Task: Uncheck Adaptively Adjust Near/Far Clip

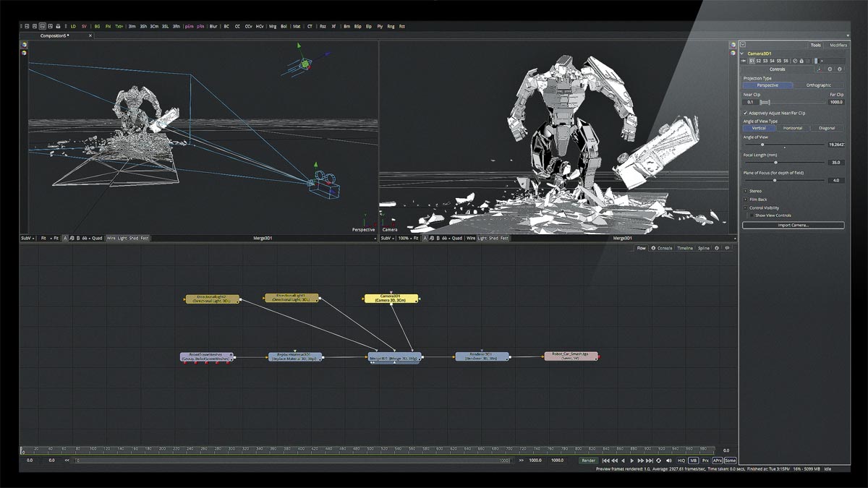Action: (x=746, y=113)
